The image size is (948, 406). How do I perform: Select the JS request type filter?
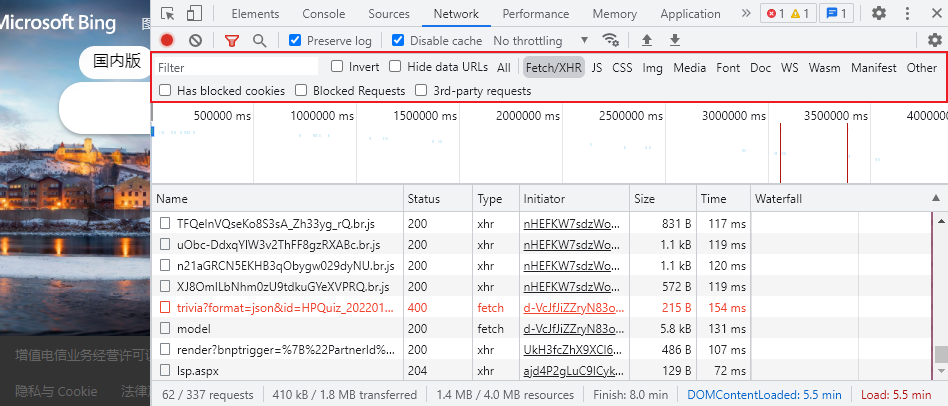point(596,68)
